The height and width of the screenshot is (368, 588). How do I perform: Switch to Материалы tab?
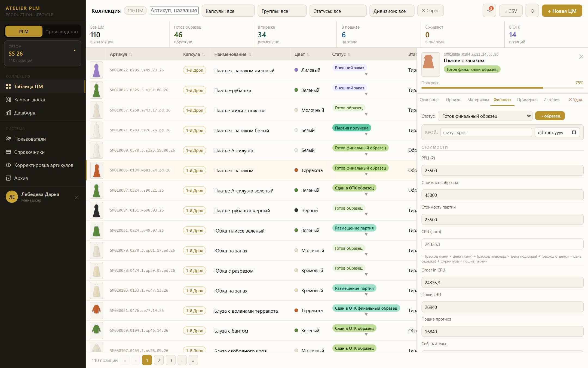point(478,100)
